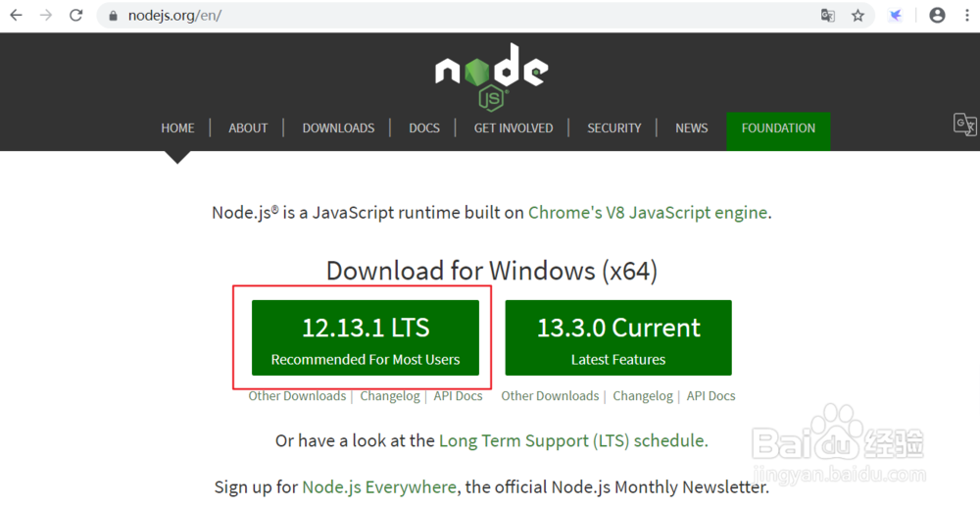This screenshot has height=508, width=980.
Task: Open the blue bird extension icon
Action: click(895, 16)
